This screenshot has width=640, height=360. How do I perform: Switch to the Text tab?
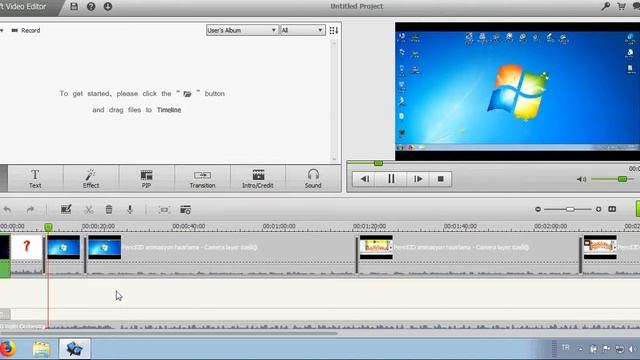tap(35, 178)
